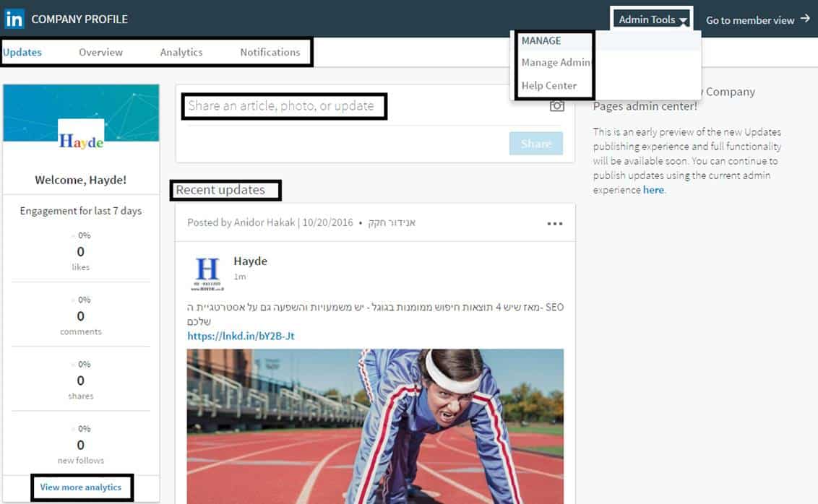Click the share an article input field
Viewport: 818px width, 504px height.
284,105
